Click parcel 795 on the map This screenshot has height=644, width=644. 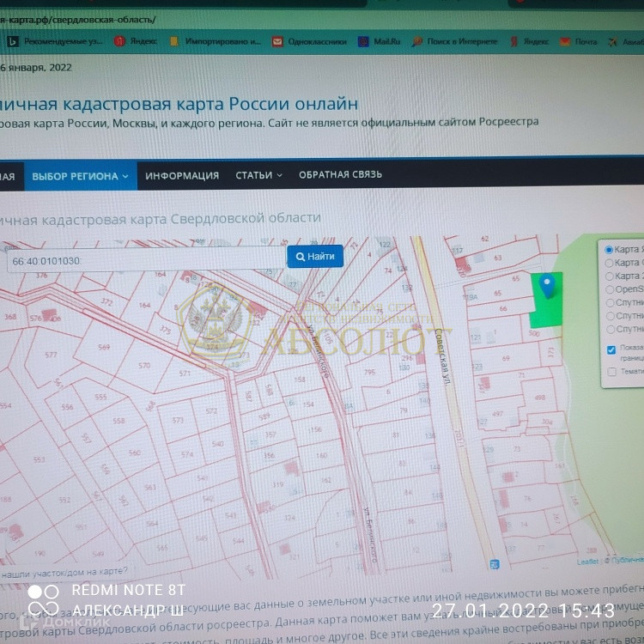click(369, 372)
